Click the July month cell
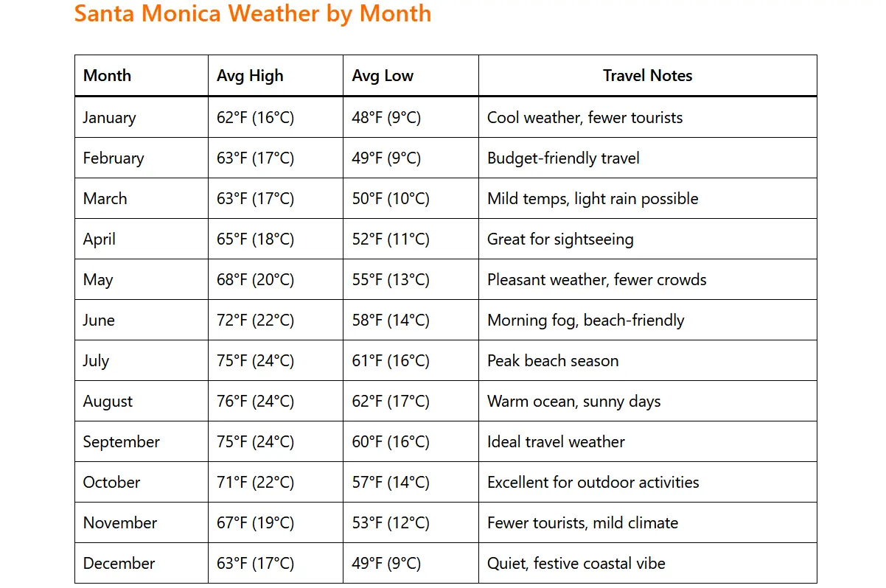886x588 pixels. click(x=96, y=360)
